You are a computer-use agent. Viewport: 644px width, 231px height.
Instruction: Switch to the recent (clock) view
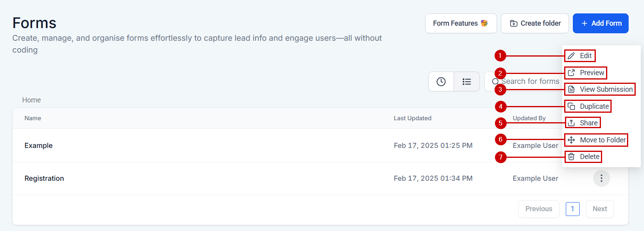pos(441,81)
